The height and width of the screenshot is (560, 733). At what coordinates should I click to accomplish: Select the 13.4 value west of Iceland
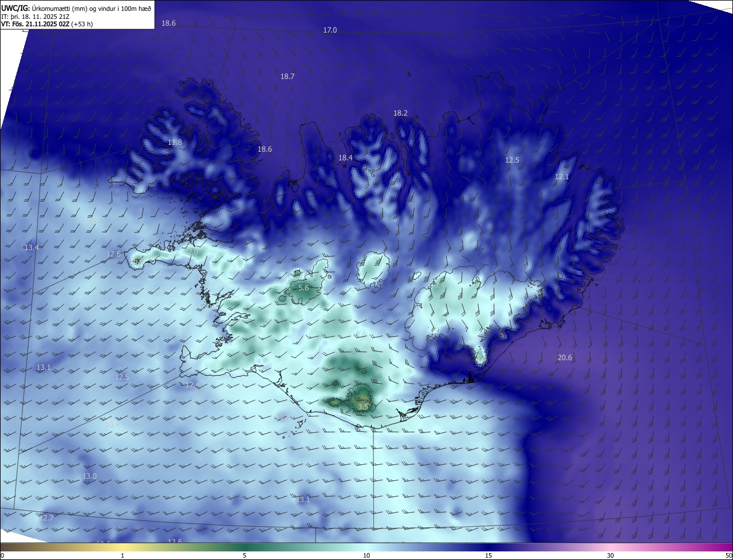31,247
